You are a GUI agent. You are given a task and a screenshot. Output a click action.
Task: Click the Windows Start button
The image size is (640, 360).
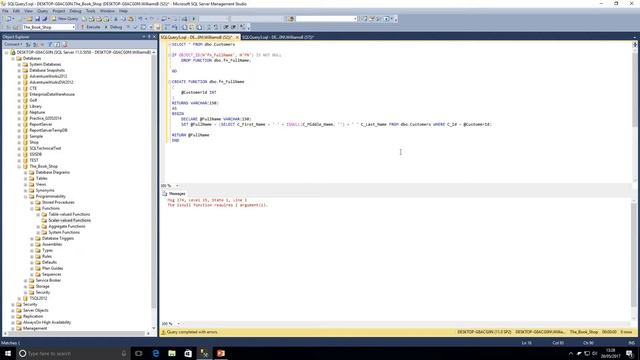pos(8,353)
